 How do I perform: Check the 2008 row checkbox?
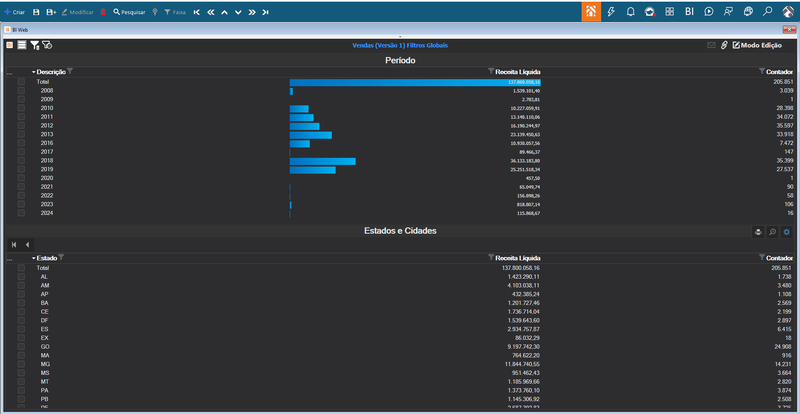click(21, 90)
